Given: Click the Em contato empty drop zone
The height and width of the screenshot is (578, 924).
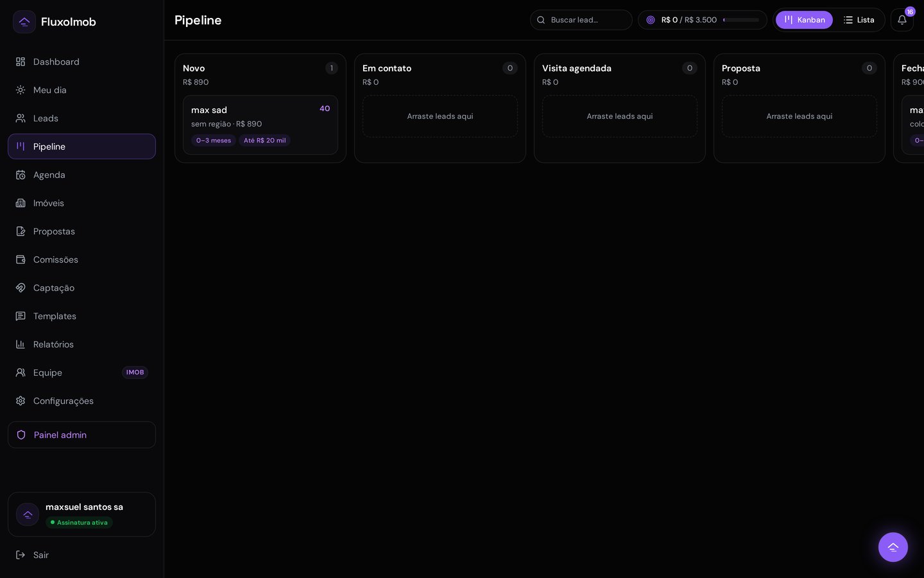Looking at the screenshot, I should (440, 116).
